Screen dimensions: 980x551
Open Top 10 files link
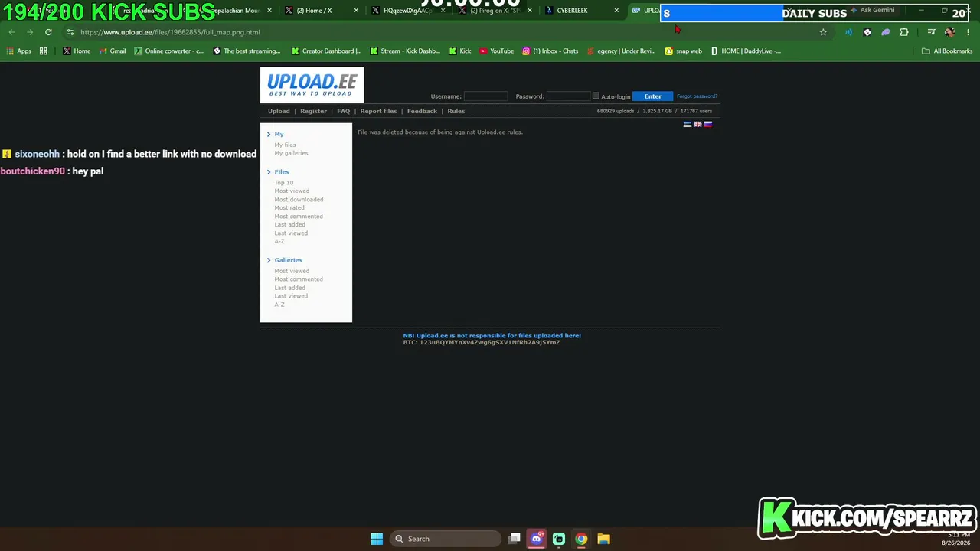pos(283,183)
